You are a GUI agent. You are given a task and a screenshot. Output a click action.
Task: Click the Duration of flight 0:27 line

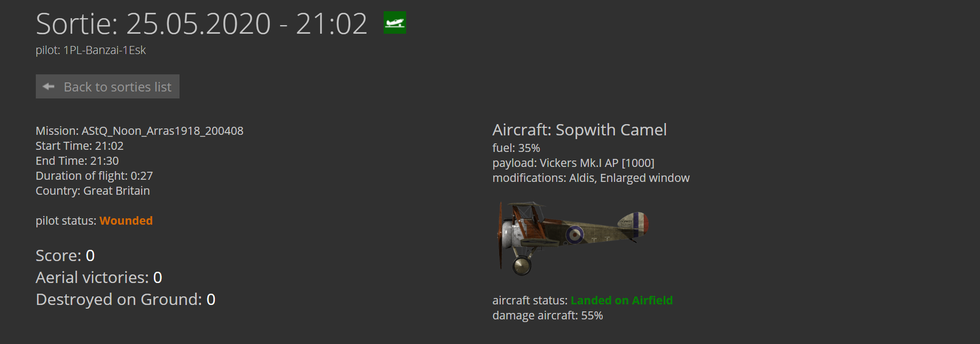(94, 176)
